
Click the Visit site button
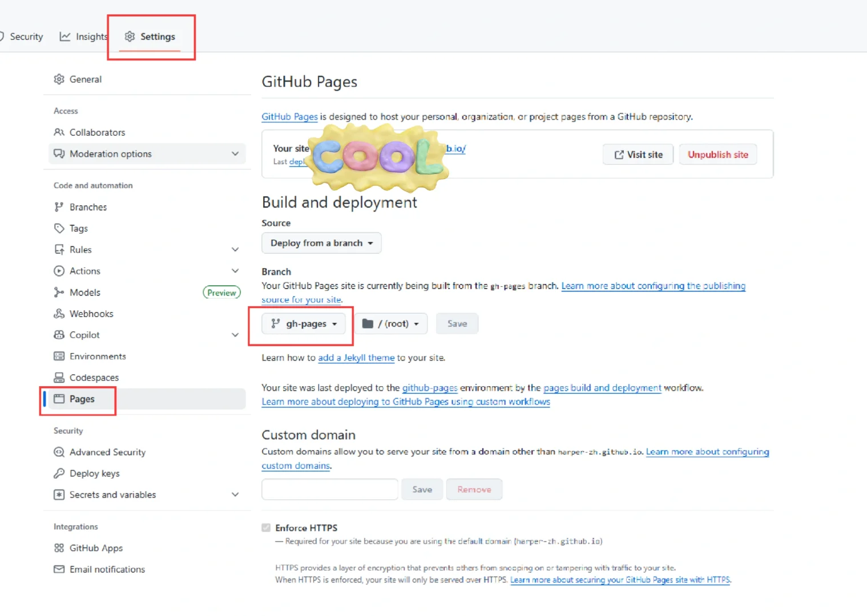tap(638, 155)
